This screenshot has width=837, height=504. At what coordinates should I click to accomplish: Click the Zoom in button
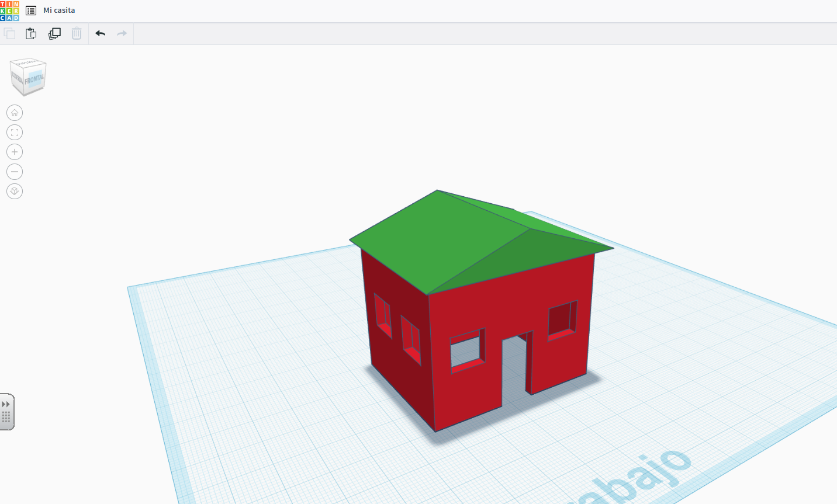pos(14,151)
